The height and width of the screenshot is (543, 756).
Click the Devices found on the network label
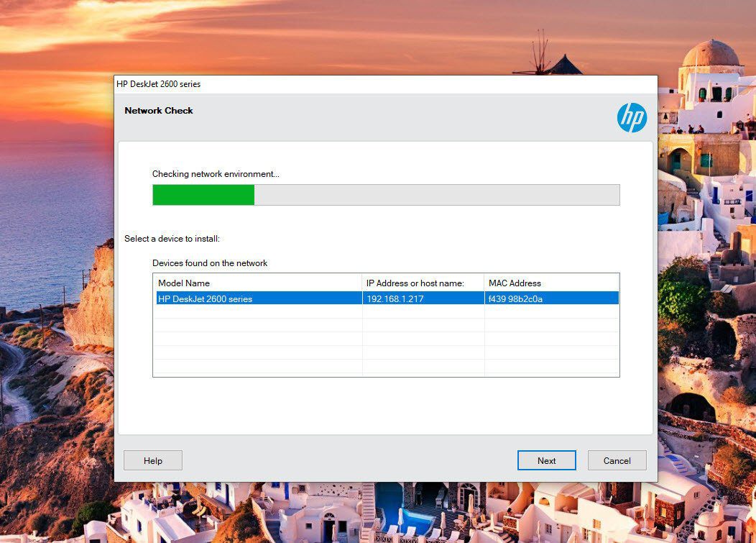click(x=210, y=263)
